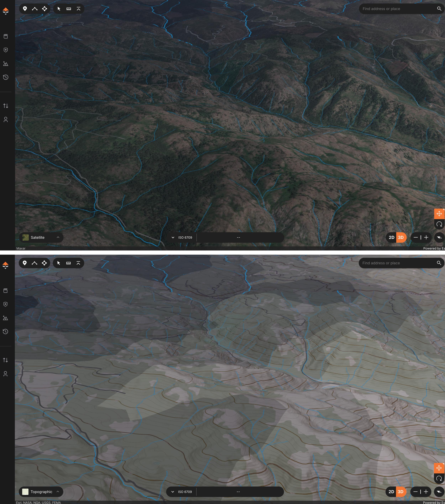Collapse the drawing toolbar
The image size is (445, 504).
[78, 9]
